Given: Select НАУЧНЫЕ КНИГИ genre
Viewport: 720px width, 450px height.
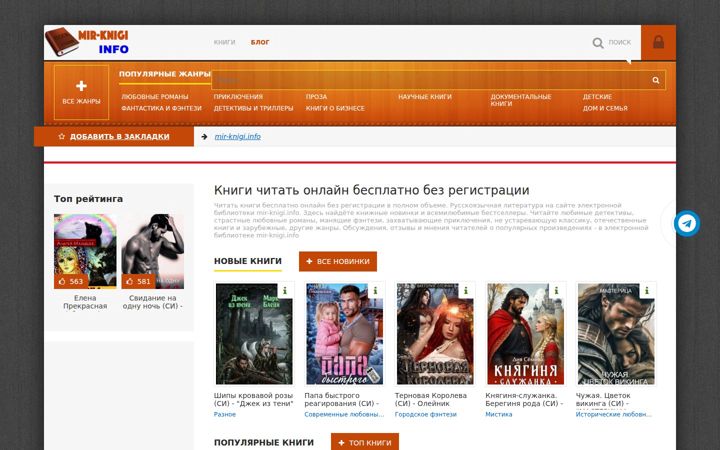Looking at the screenshot, I should point(425,97).
